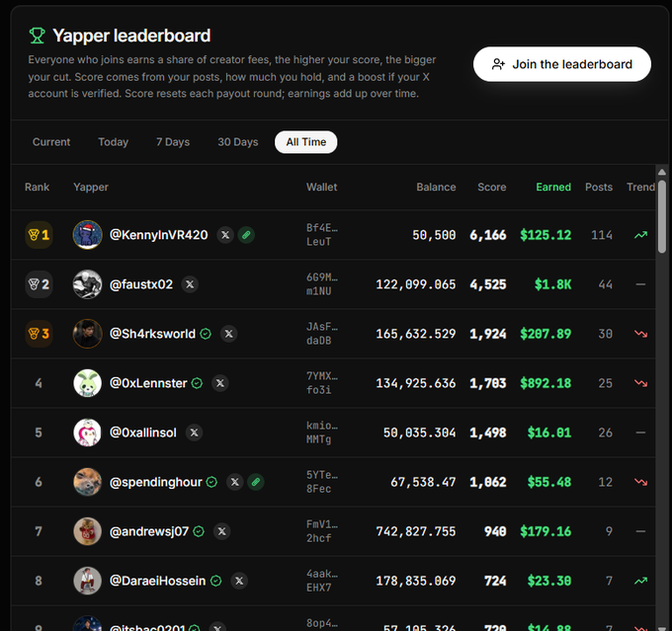
Task: Click the wallet address 6G9M… m1NU
Action: (322, 284)
